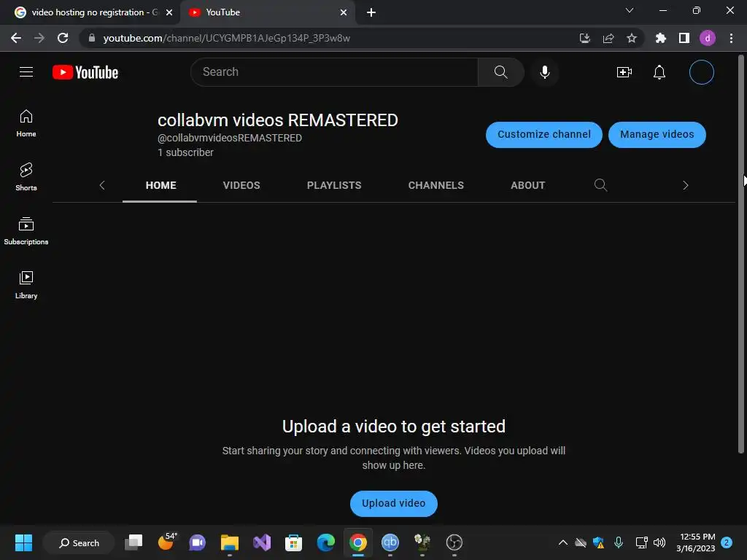
Task: Open the YouTube hamburger guide menu
Action: coord(26,72)
